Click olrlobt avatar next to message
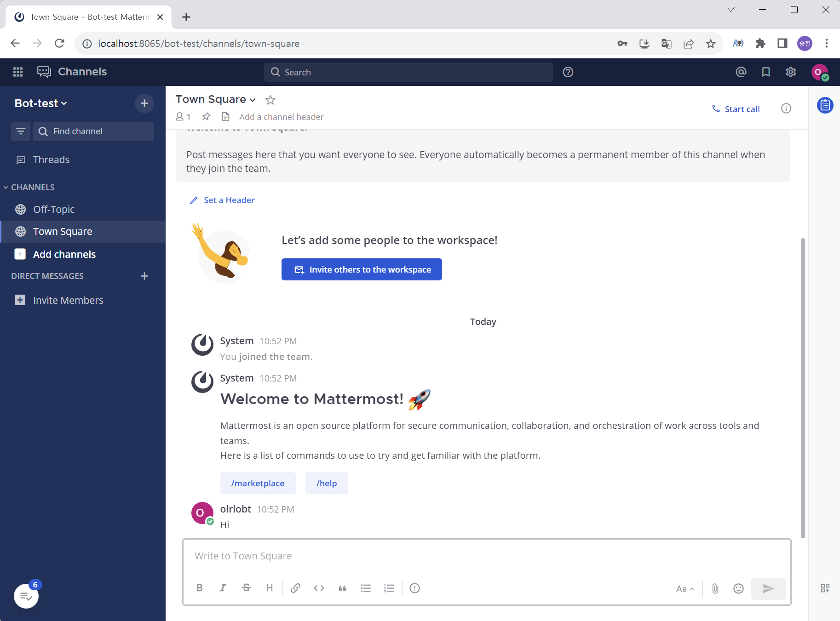Image resolution: width=840 pixels, height=621 pixels. click(x=202, y=513)
